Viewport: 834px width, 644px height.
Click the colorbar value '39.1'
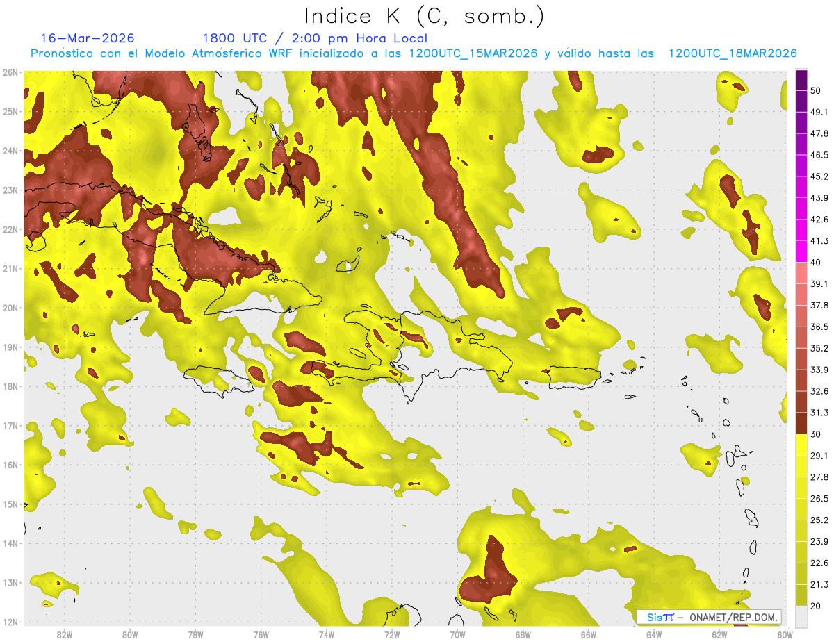819,283
